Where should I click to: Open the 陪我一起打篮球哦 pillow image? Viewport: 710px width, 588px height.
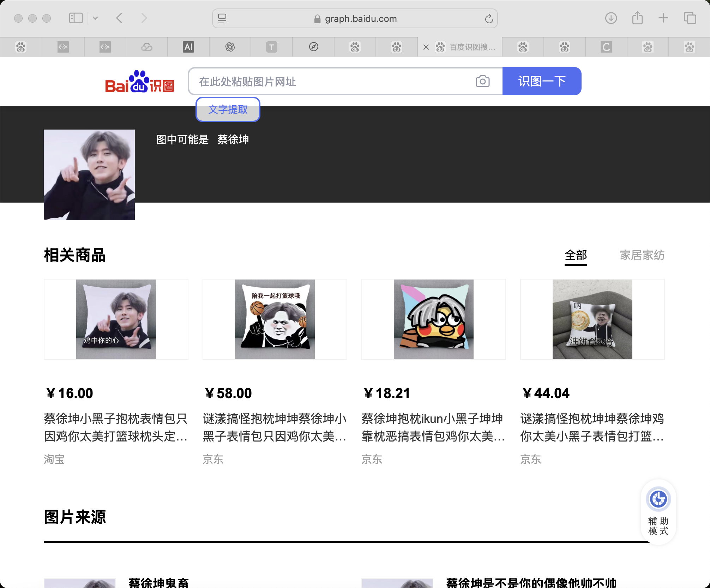click(x=275, y=319)
